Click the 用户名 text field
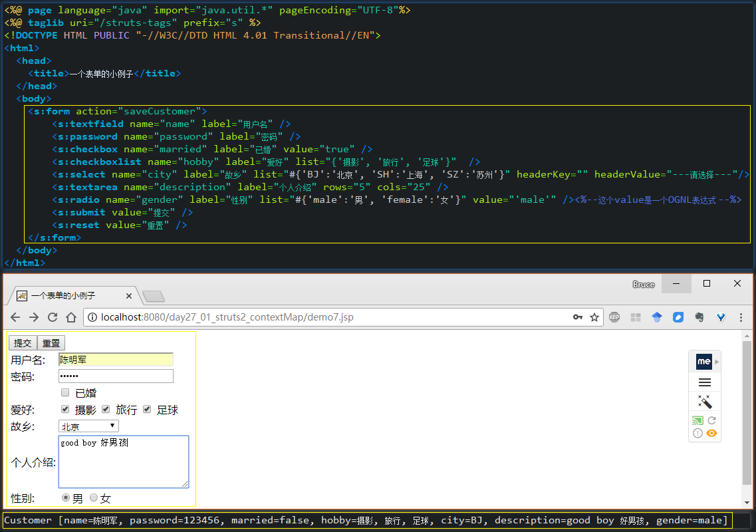The width and height of the screenshot is (756, 532). [116, 360]
